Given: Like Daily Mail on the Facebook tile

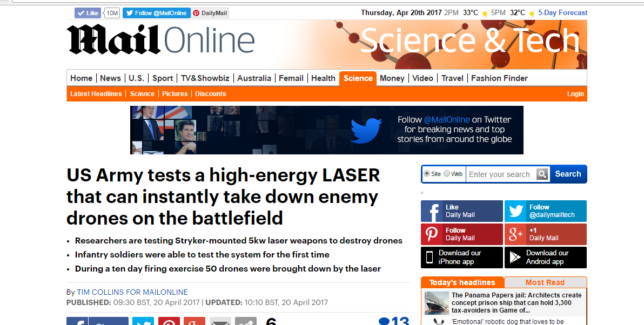Looking at the screenshot, I should coord(461,211).
